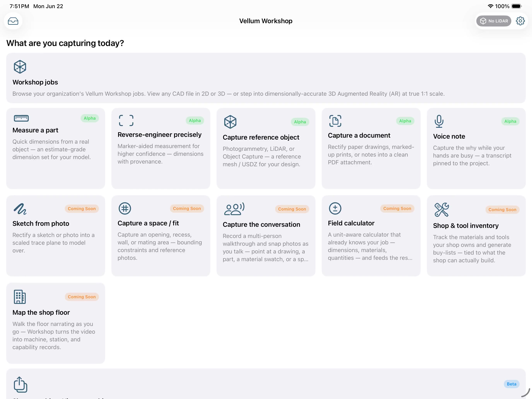Click the 'Track the materials and tools' description
Screen dimensions: 532x399
[472, 249]
